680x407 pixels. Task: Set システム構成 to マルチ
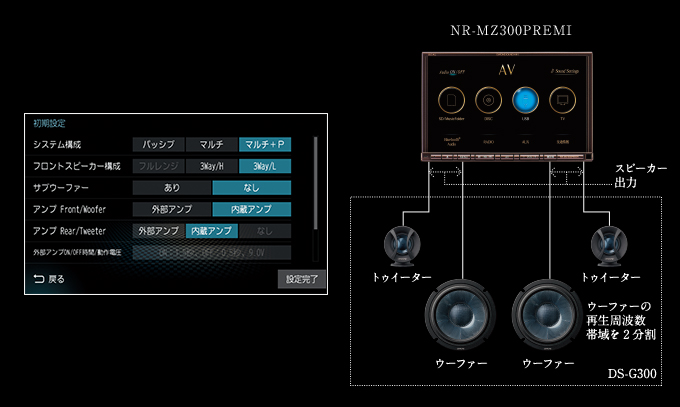(x=212, y=145)
